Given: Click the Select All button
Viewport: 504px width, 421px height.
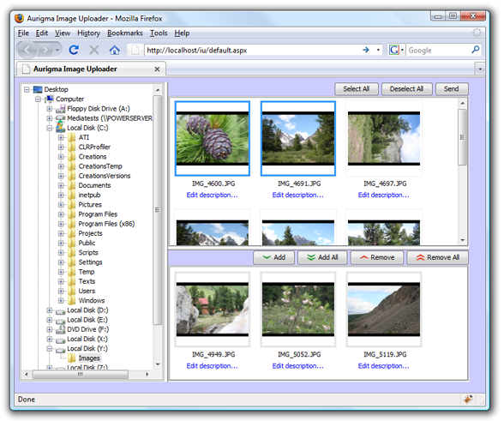Looking at the screenshot, I should pyautogui.click(x=357, y=89).
